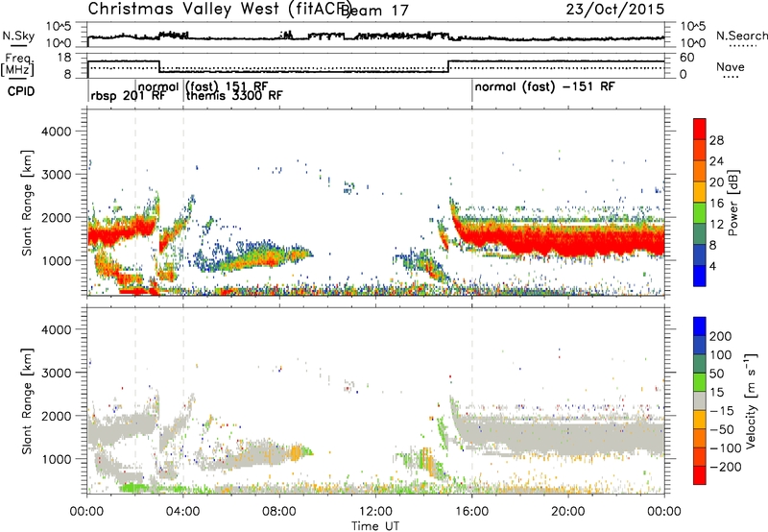Click the '200' tick on Velocity colorbar
Image resolution: width=768 pixels, height=532 pixels.
pyautogui.click(x=721, y=336)
